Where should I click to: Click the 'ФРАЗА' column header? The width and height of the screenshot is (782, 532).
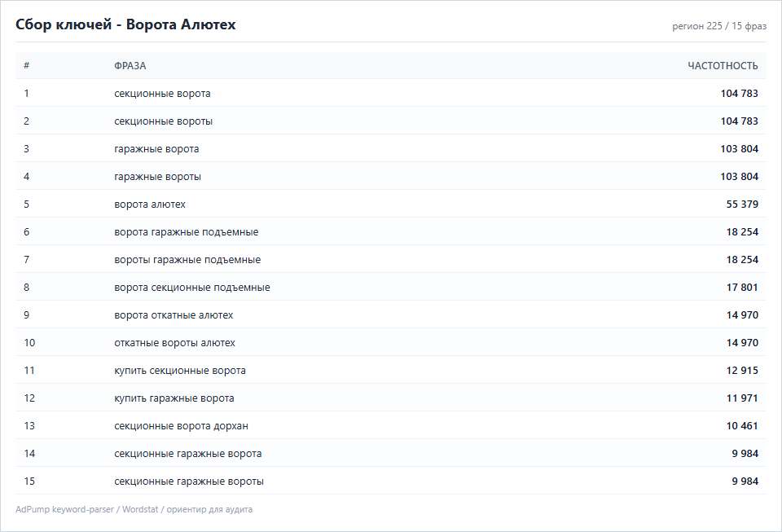130,66
